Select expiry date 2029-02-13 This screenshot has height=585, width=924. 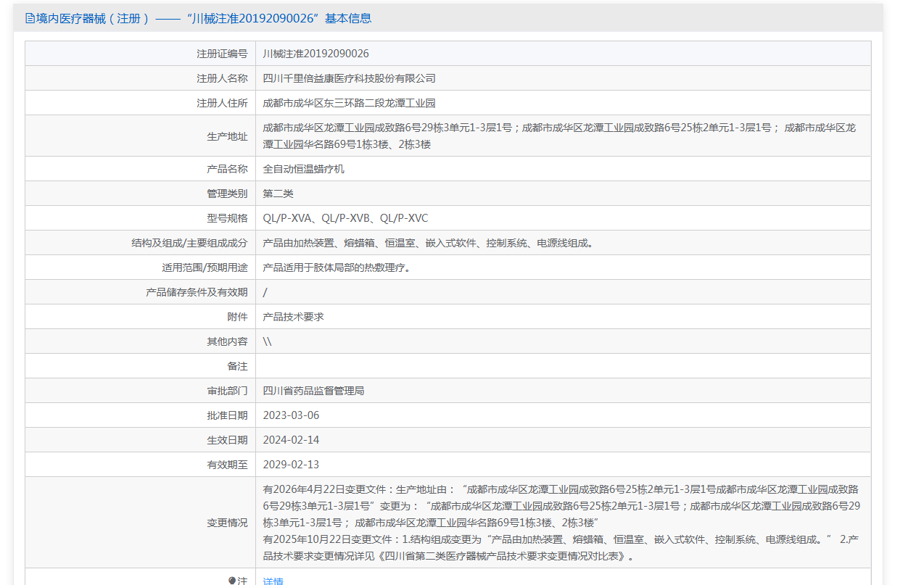(x=291, y=465)
